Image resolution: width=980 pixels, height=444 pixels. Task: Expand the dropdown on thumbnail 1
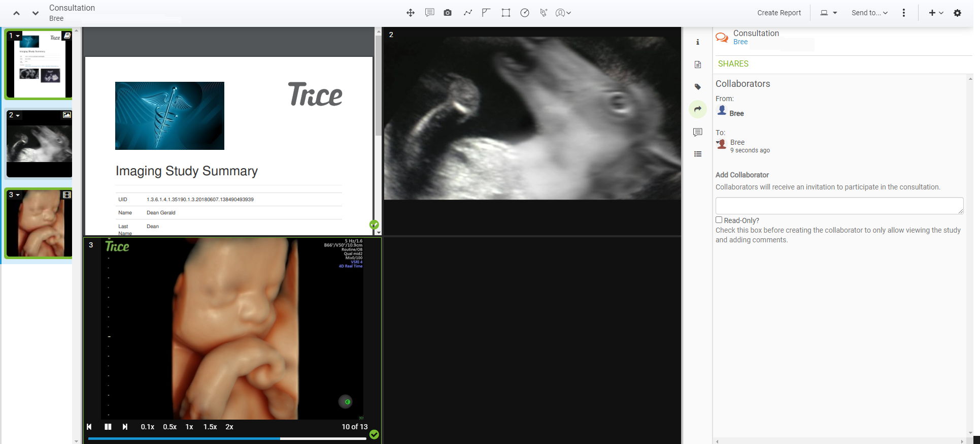14,36
